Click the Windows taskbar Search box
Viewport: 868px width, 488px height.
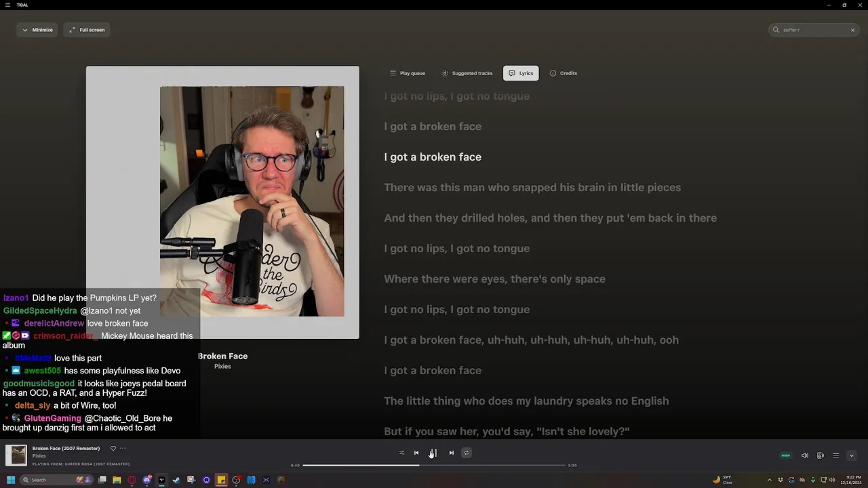(x=57, y=480)
